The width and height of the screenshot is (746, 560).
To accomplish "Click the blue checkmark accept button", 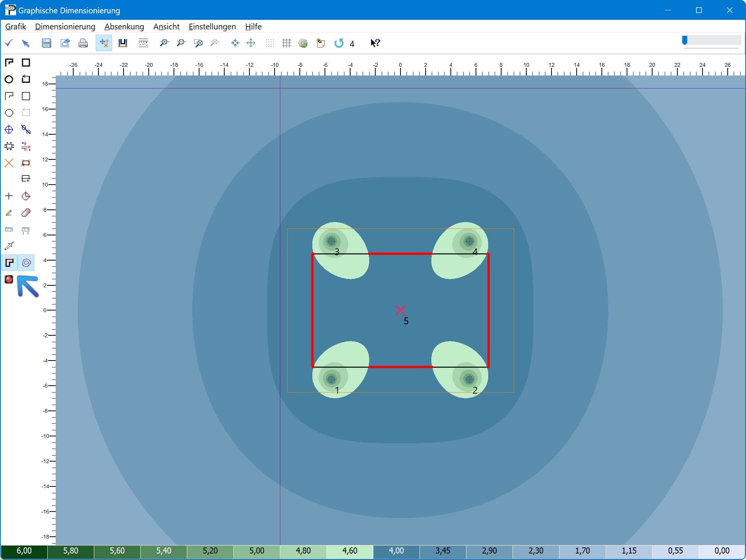I will pos(9,43).
